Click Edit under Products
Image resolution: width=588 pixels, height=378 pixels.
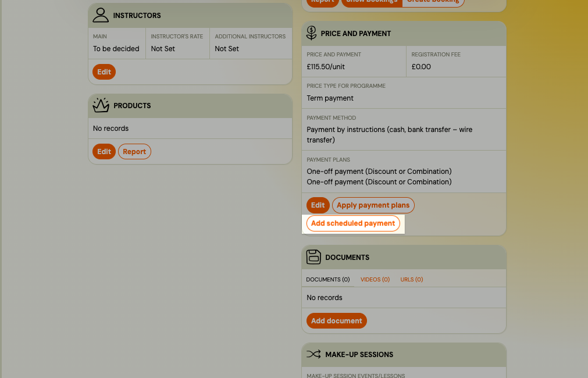coord(104,151)
